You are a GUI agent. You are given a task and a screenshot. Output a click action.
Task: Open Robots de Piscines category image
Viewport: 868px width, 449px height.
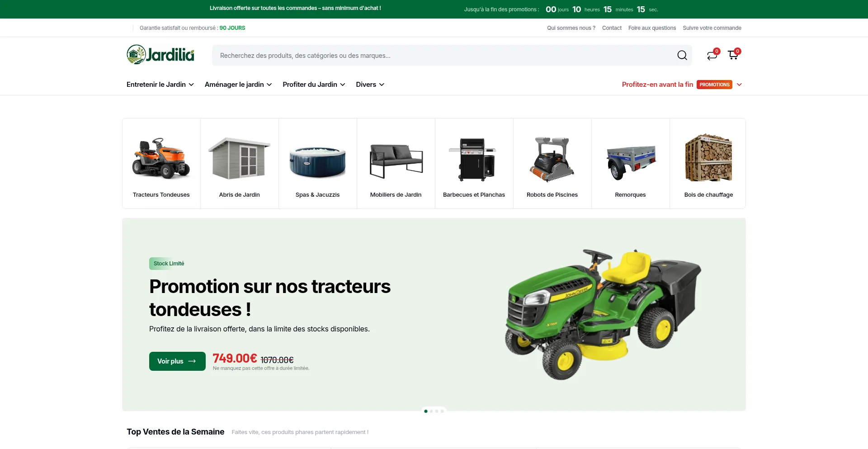pyautogui.click(x=552, y=159)
